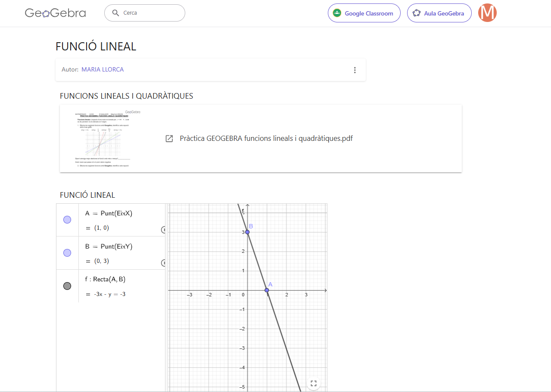Open Pràctica GEOGEBRA funcions lineals PDF link
Screen dimensions: 551x392
click(266, 138)
